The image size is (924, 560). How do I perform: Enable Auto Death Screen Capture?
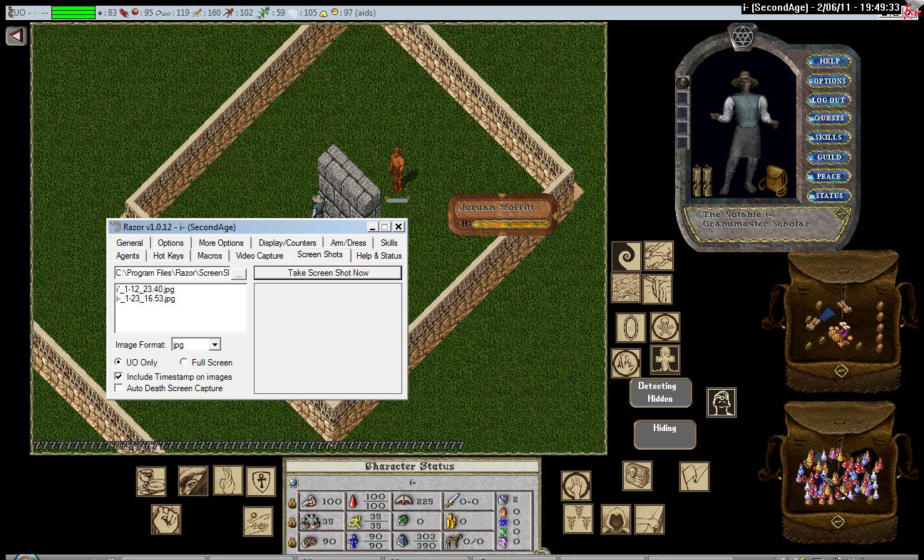[119, 388]
